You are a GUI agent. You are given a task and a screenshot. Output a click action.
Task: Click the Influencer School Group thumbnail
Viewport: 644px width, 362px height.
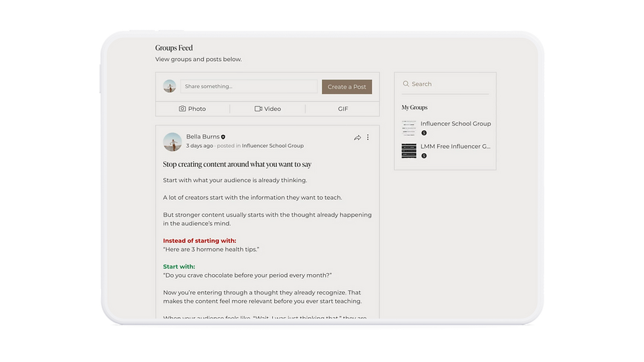(x=409, y=128)
